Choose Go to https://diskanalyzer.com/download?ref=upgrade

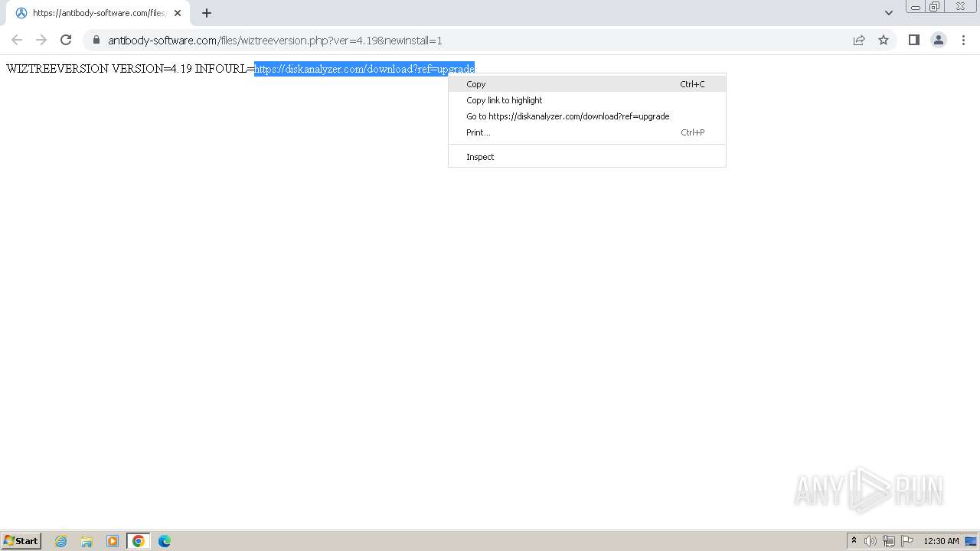pos(587,116)
